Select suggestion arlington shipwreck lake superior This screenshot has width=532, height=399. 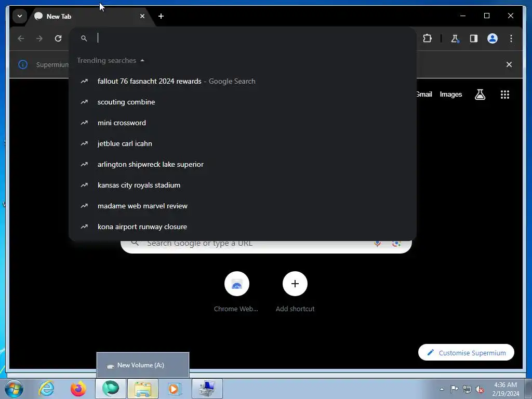[243, 164]
